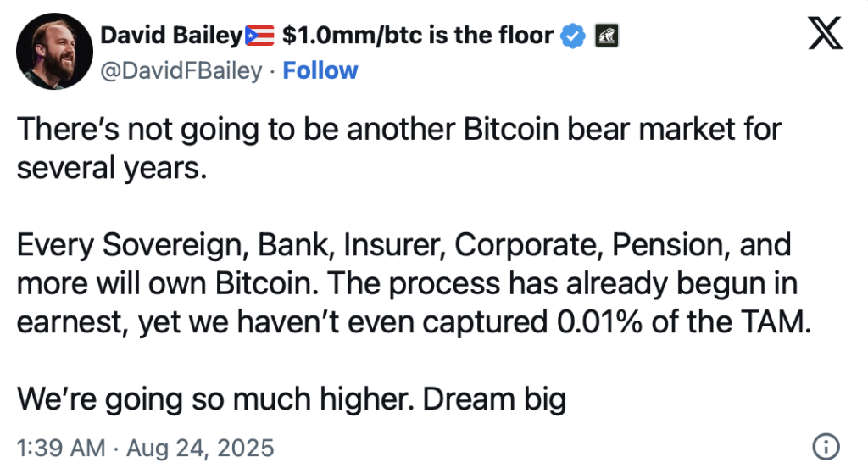The width and height of the screenshot is (868, 474).
Task: Open the tweet info circle icon
Action: (x=826, y=446)
